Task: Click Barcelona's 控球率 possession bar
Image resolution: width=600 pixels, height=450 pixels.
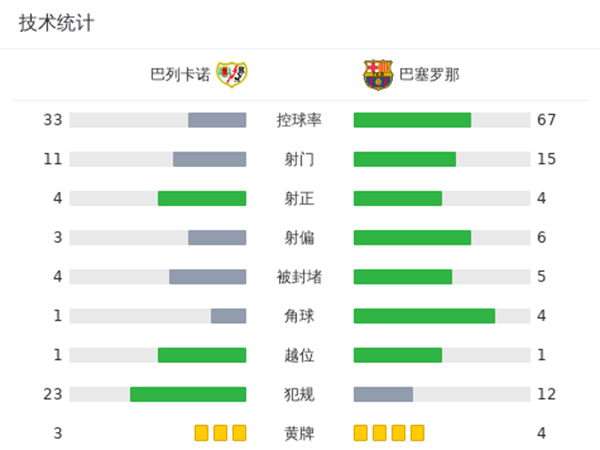Action: [412, 120]
